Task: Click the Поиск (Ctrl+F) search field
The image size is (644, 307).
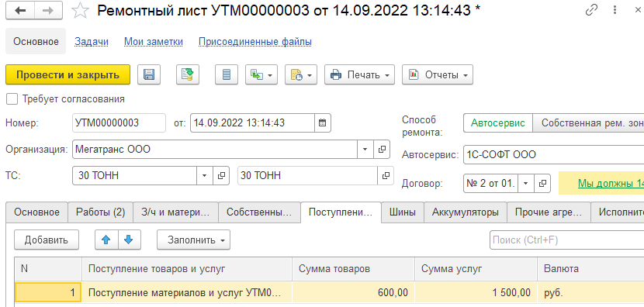Action: tap(566, 240)
